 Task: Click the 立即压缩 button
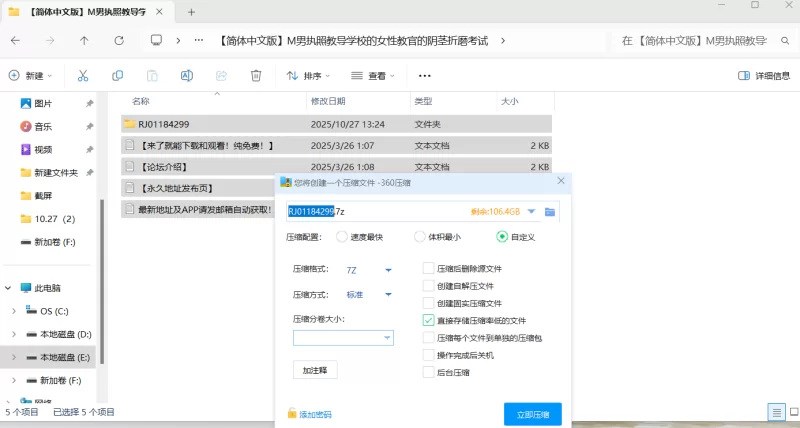532,414
